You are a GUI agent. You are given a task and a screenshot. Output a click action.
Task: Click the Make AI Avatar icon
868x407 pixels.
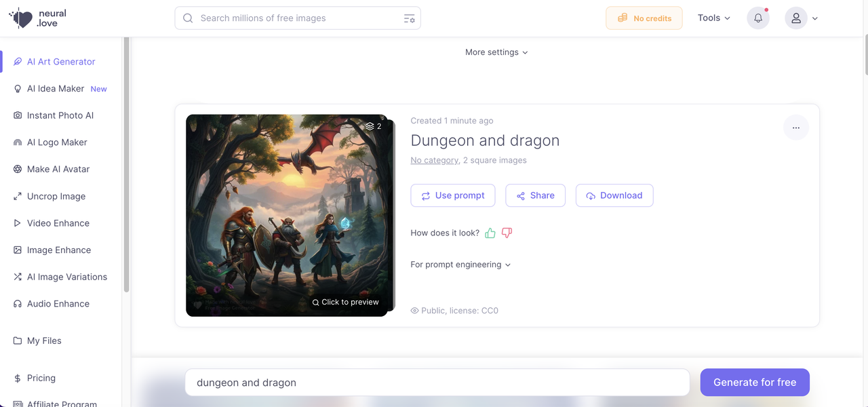pyautogui.click(x=18, y=169)
